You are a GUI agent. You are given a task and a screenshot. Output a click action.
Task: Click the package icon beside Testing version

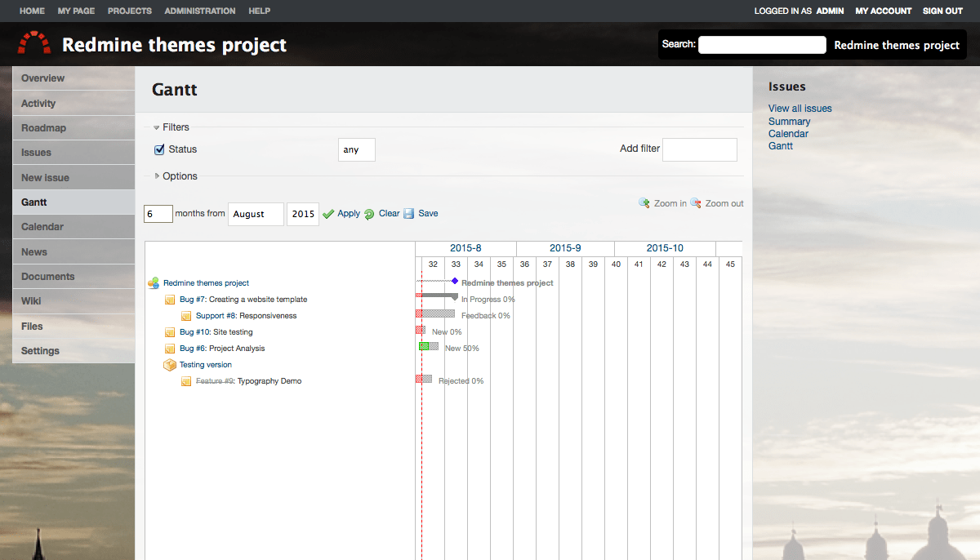tap(170, 365)
